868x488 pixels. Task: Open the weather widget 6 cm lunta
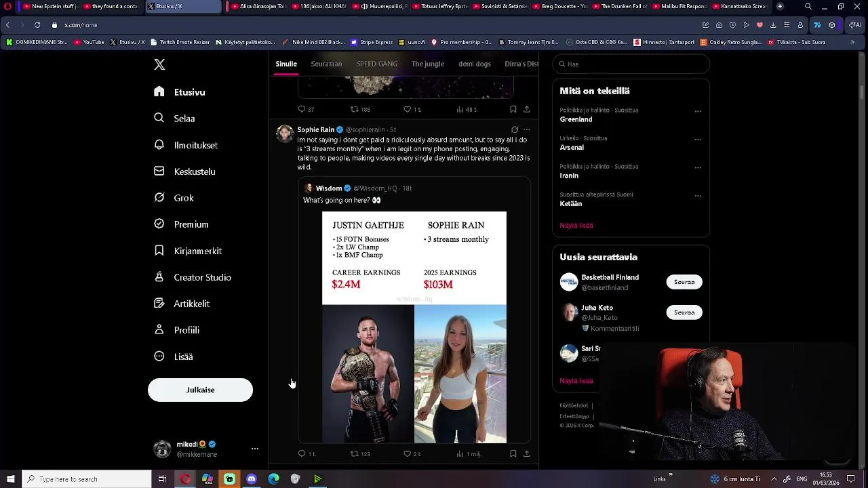tap(734, 479)
